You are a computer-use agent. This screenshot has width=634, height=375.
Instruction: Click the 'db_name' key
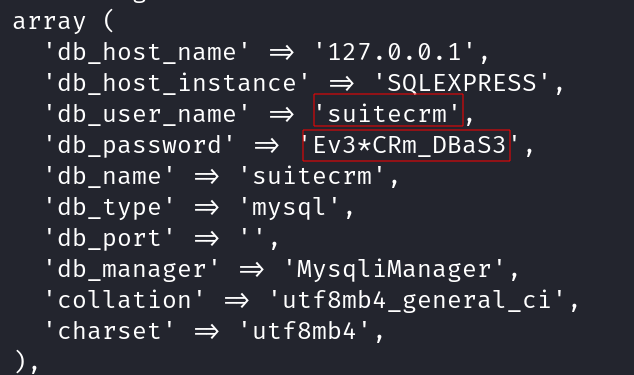point(109,176)
